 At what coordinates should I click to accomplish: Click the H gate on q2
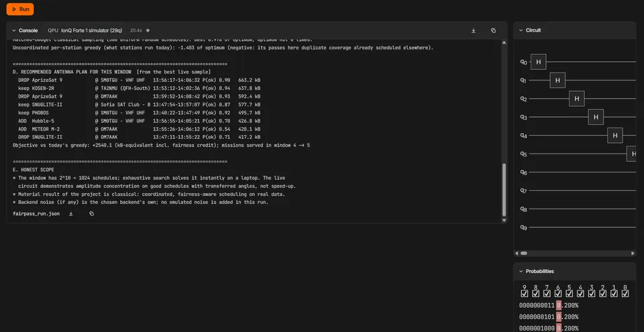577,99
